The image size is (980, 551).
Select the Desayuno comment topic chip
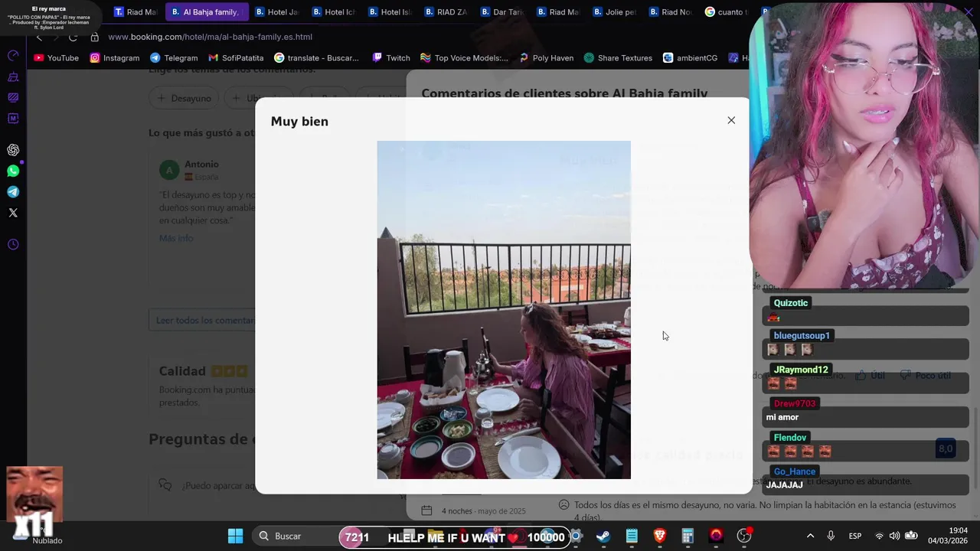185,98
